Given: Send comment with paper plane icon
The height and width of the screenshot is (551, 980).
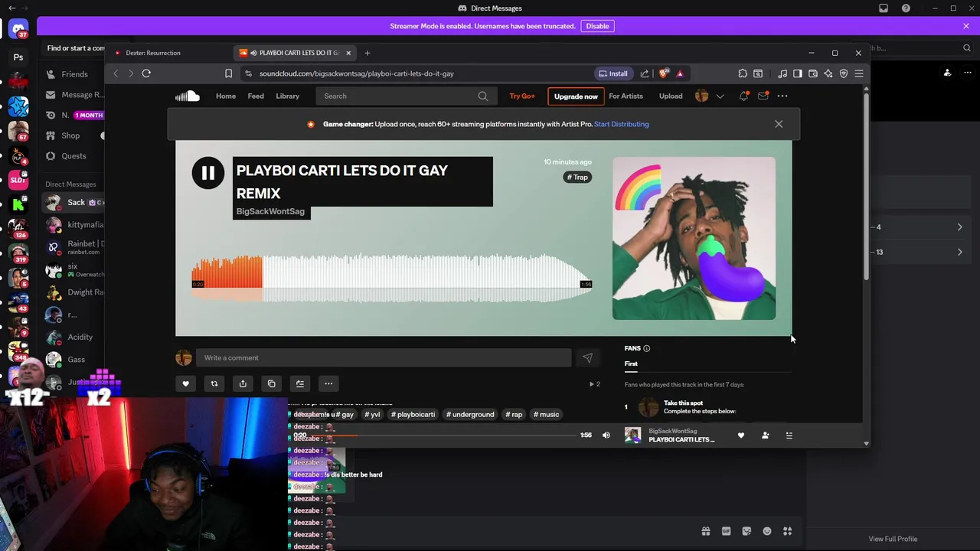Looking at the screenshot, I should point(587,357).
